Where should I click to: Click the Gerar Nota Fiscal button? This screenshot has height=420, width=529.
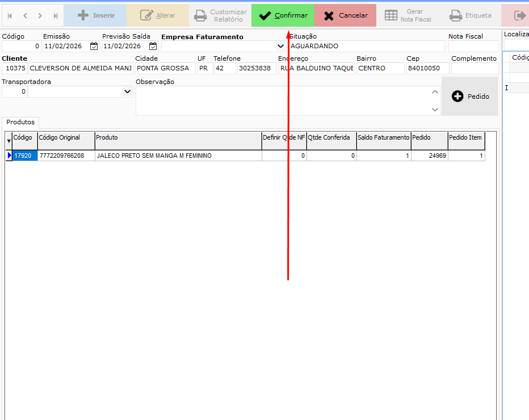[408, 15]
